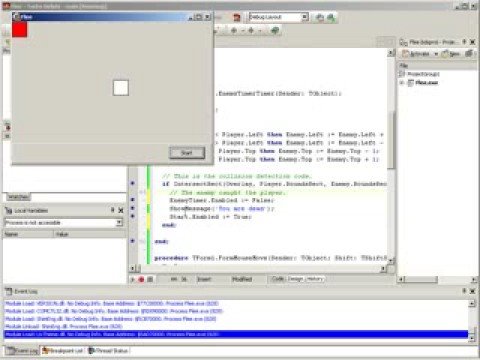Select Flee.exe in the Project Manager tree
The height and width of the screenshot is (360, 480).
[426, 82]
